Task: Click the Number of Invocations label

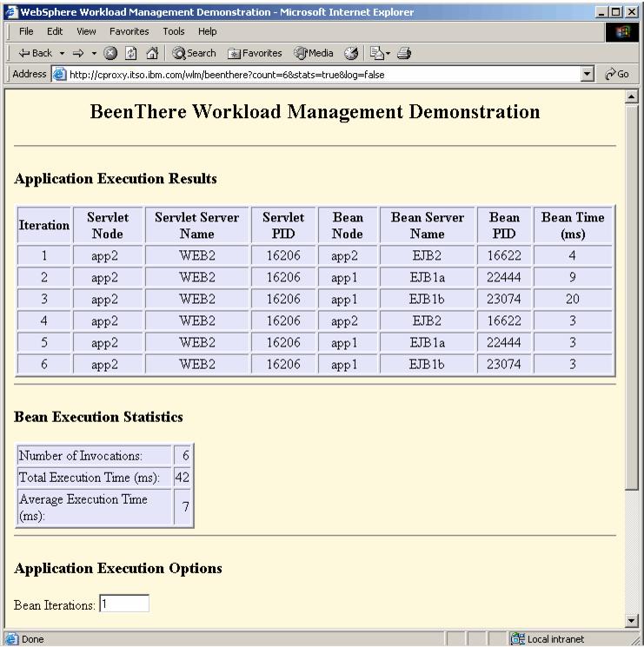Action: (81, 456)
